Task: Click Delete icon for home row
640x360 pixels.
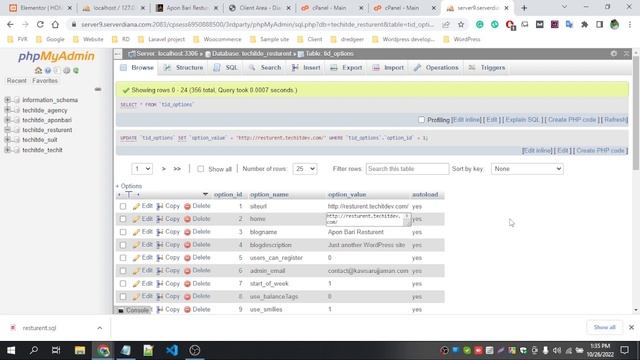Action: pos(187,219)
